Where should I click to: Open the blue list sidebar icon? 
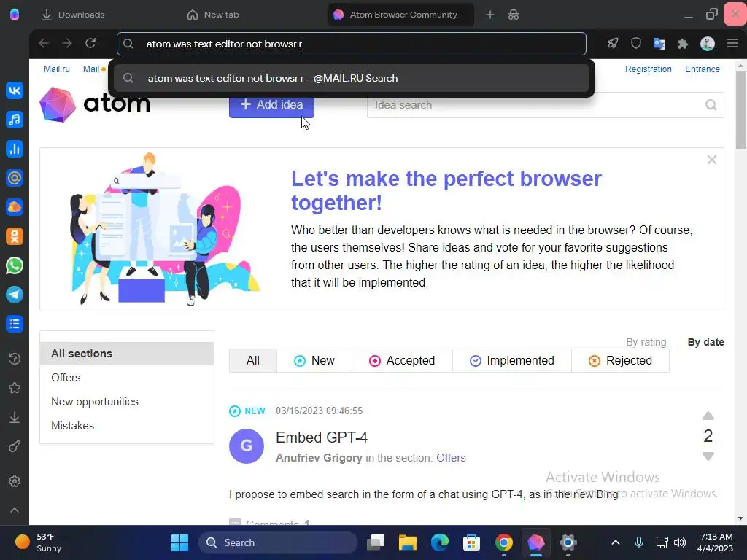coord(15,324)
